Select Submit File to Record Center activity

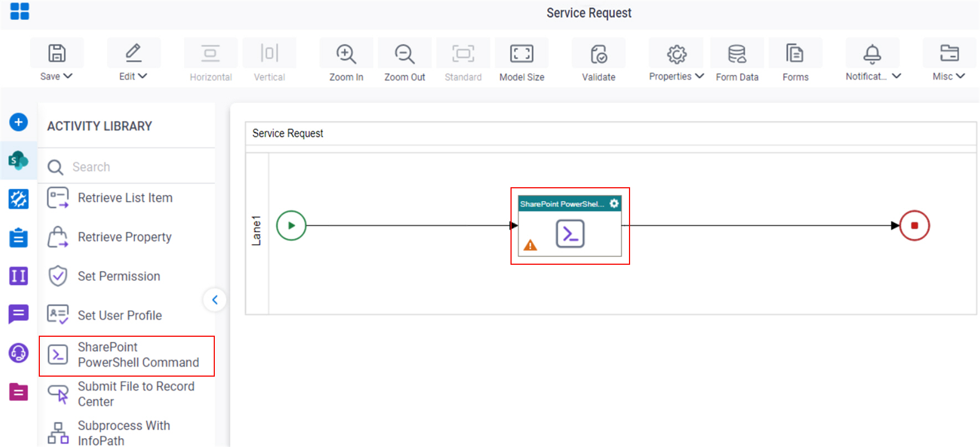(127, 394)
